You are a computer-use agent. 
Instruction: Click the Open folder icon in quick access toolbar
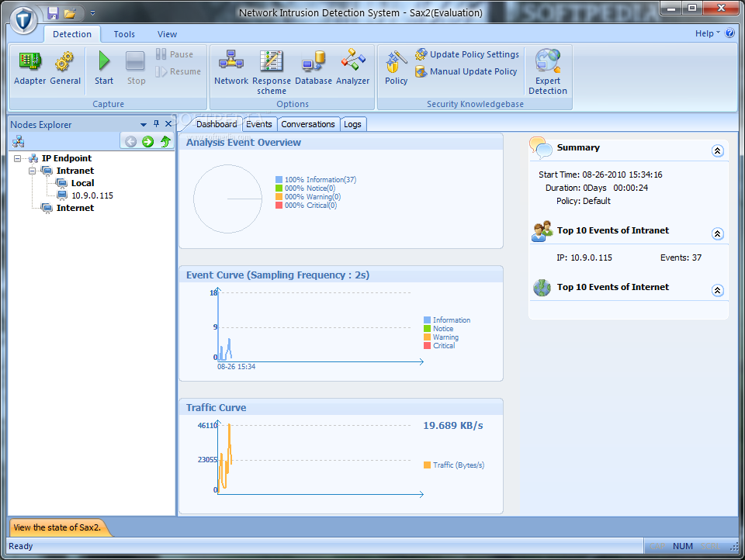pyautogui.click(x=70, y=13)
